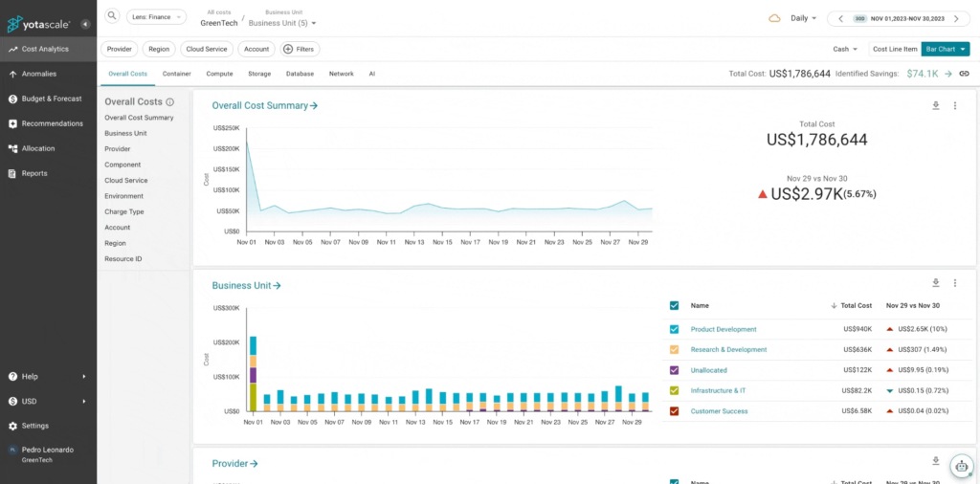Viewport: 980px width, 484px height.
Task: Open the Cash cost type dropdown
Action: [845, 49]
